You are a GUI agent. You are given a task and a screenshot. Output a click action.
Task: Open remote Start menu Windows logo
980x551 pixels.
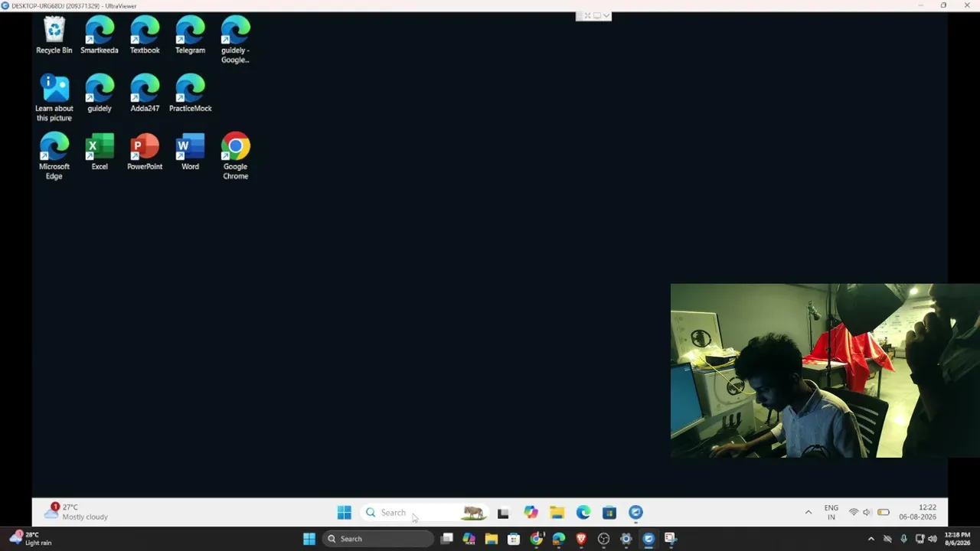[344, 513]
